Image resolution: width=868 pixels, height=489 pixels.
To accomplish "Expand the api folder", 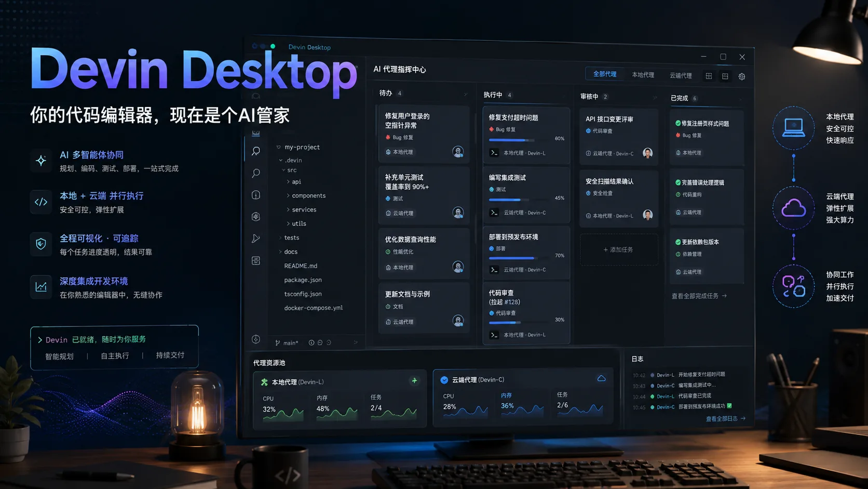I will pos(288,182).
